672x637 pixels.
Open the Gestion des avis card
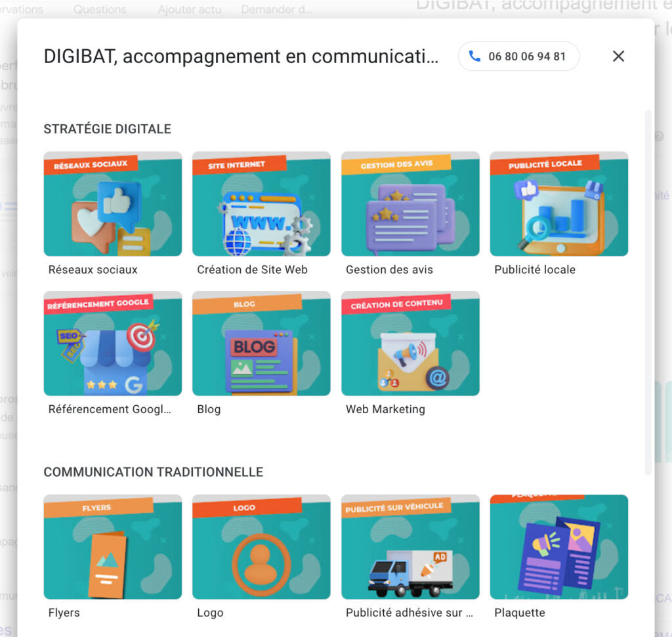pyautogui.click(x=410, y=204)
